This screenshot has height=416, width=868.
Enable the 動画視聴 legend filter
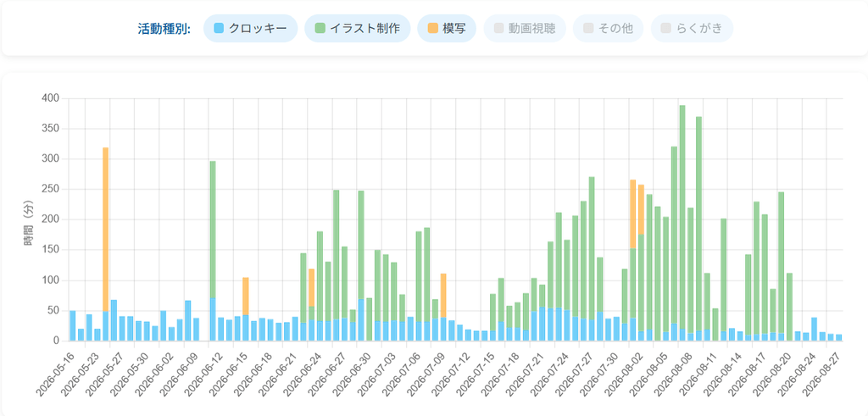[x=525, y=28]
